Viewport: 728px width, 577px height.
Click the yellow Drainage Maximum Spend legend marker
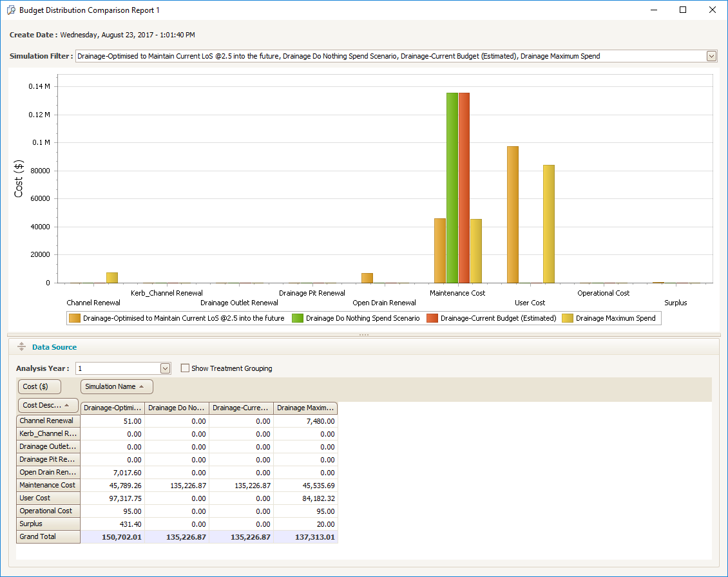click(x=567, y=318)
